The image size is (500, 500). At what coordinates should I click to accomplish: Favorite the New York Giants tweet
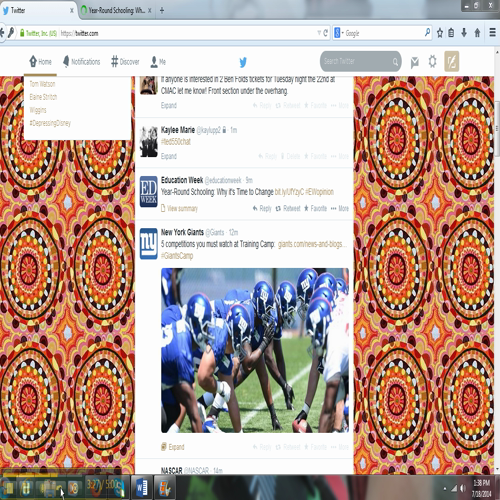(315, 447)
